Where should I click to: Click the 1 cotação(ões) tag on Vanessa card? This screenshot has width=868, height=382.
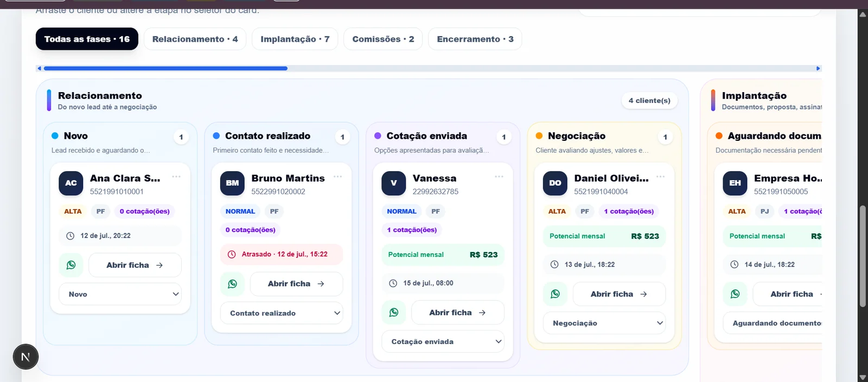[x=412, y=230]
